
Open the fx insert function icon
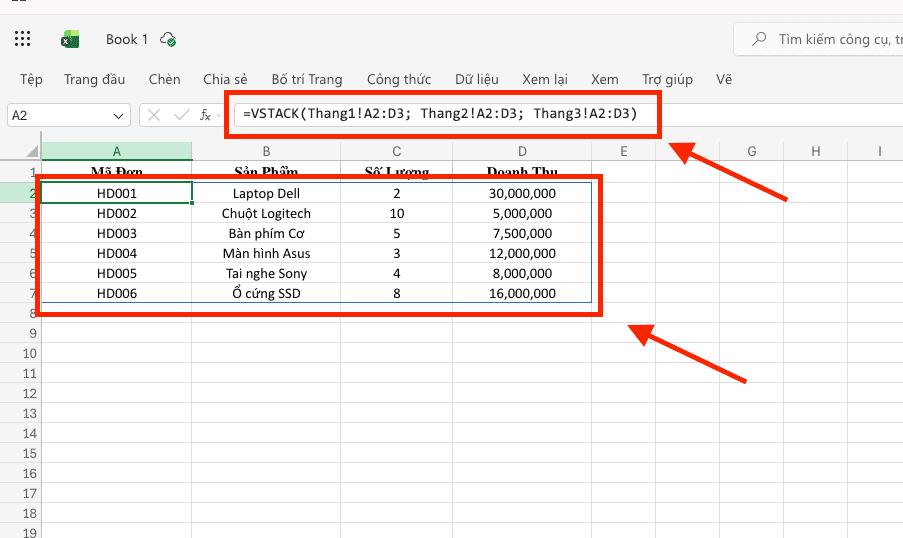coord(205,115)
